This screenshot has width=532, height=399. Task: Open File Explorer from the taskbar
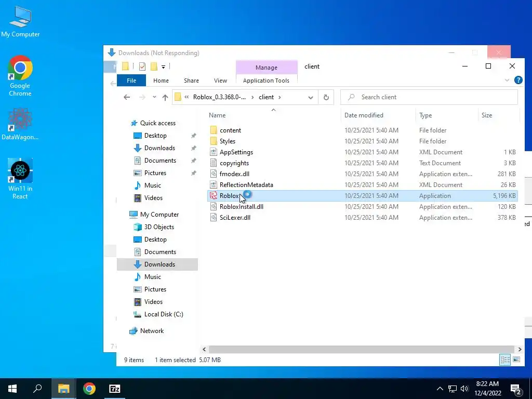click(63, 389)
